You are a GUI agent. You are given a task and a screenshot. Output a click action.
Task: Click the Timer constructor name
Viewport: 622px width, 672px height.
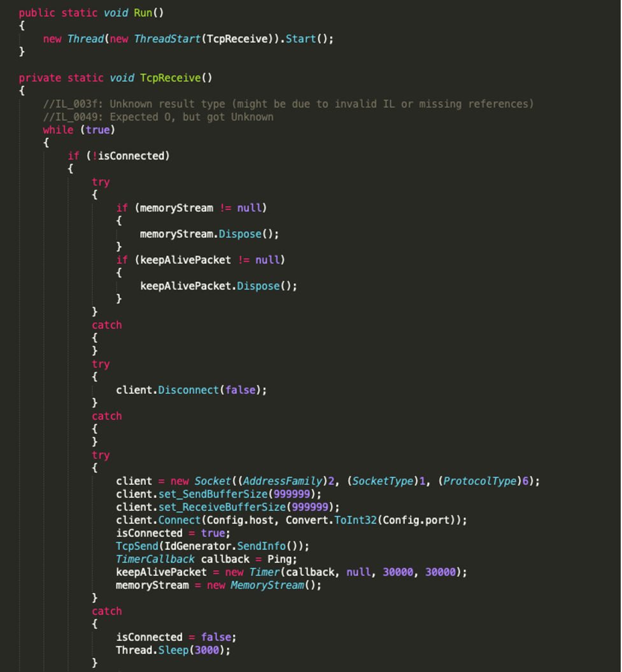click(x=264, y=572)
